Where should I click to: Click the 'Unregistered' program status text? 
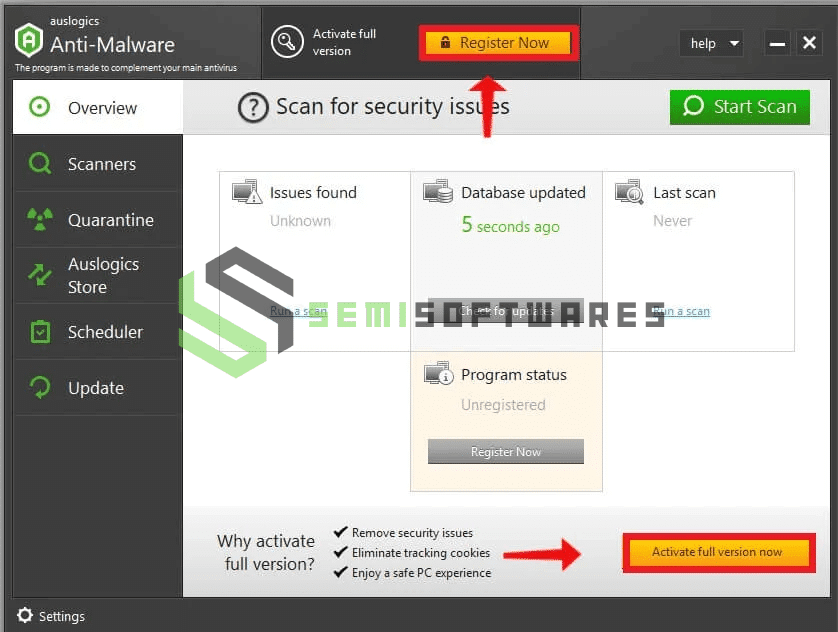503,404
